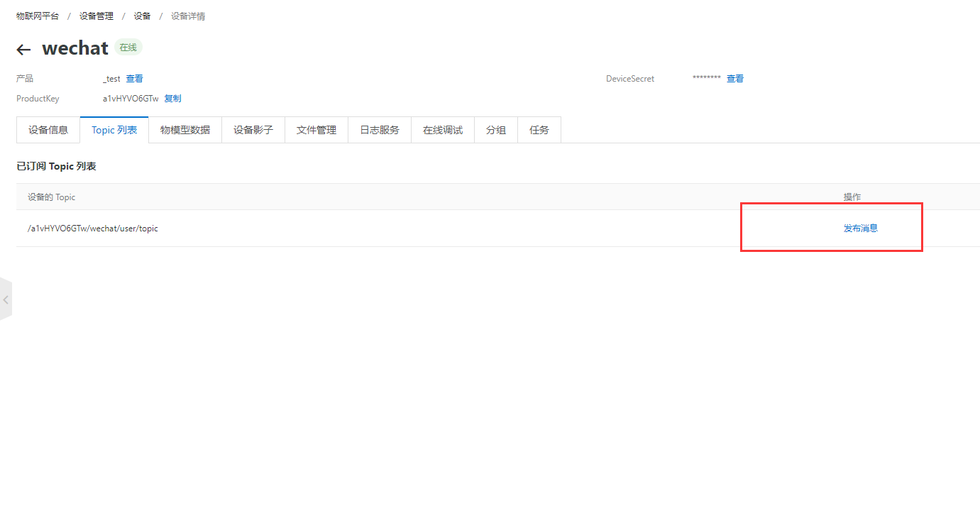Open the 物模型数据 tab
This screenshot has height=506, width=980.
[x=185, y=130]
